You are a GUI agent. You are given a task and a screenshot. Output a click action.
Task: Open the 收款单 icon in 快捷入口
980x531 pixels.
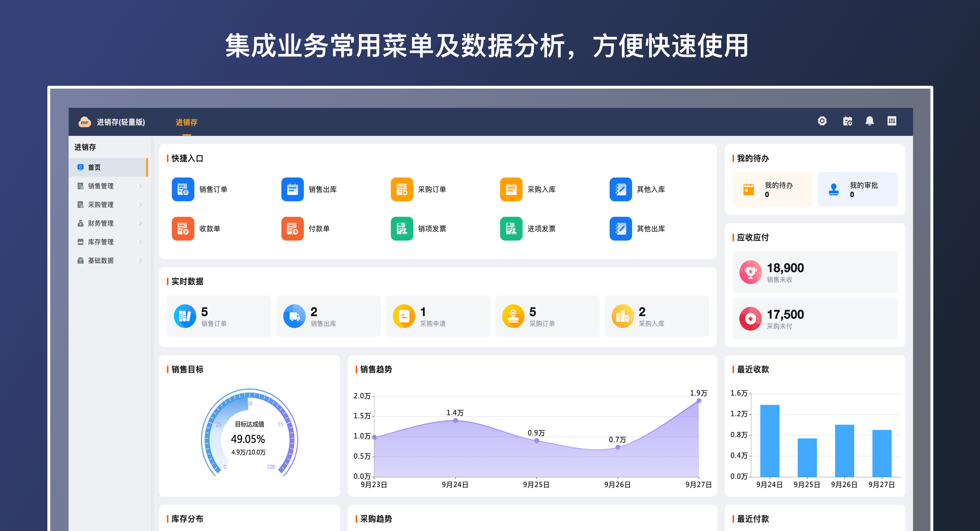[x=183, y=229]
